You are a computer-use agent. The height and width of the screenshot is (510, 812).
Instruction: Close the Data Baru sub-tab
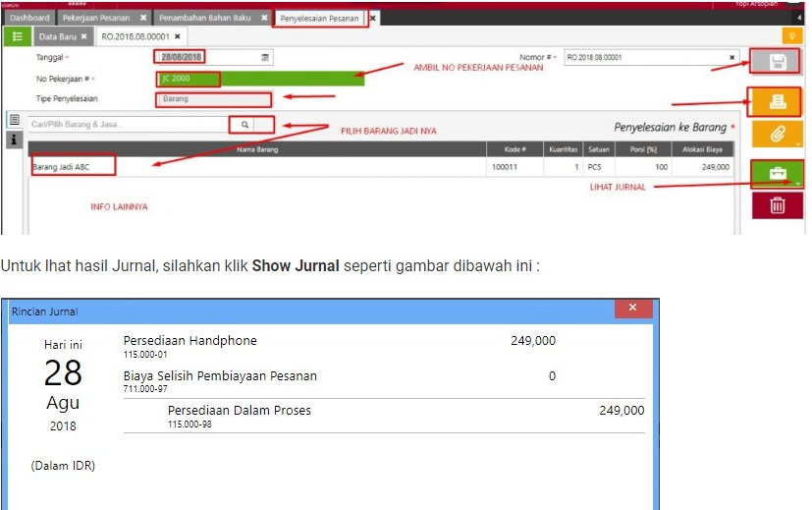point(84,36)
